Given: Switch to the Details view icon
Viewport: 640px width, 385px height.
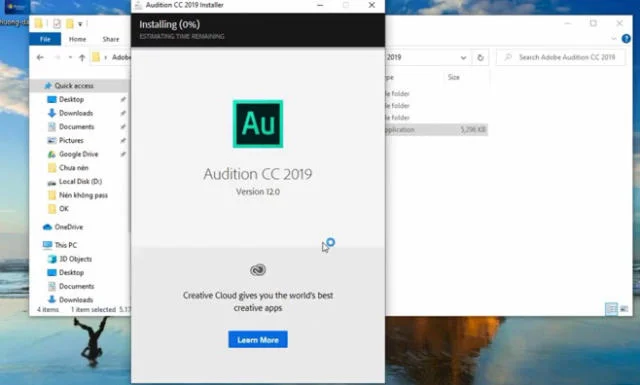Looking at the screenshot, I should pos(611,309).
